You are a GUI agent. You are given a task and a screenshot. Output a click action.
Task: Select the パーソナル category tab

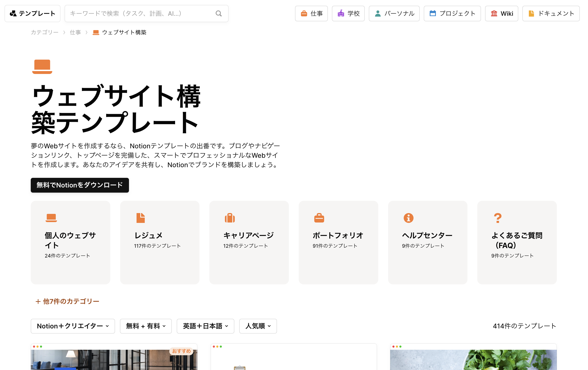click(x=394, y=14)
